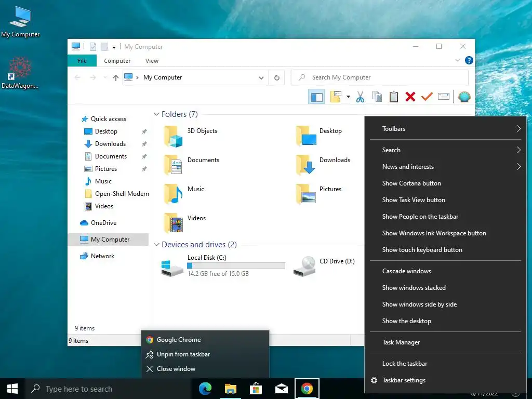Open the help question mark icon
Image resolution: width=532 pixels, height=399 pixels.
tap(469, 60)
